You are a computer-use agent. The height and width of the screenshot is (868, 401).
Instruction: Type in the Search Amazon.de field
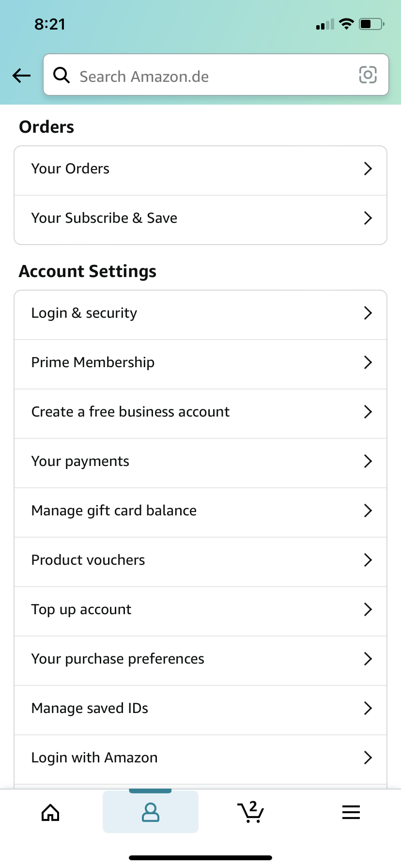point(208,76)
